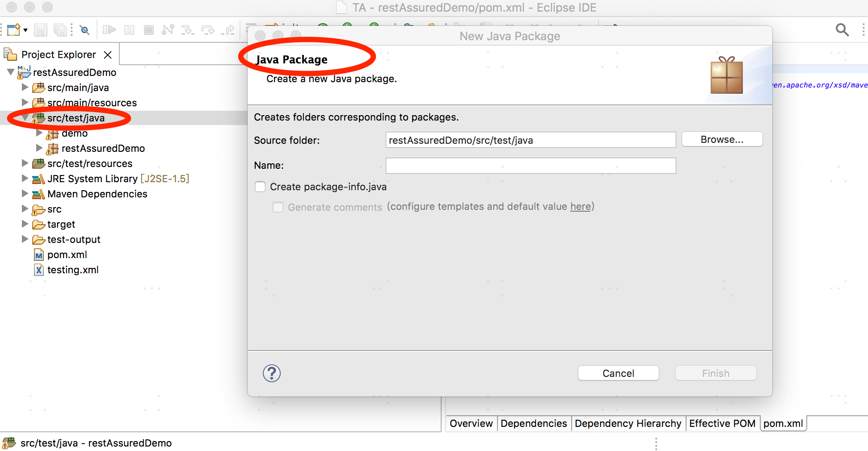Click the demo package icon

tap(52, 134)
